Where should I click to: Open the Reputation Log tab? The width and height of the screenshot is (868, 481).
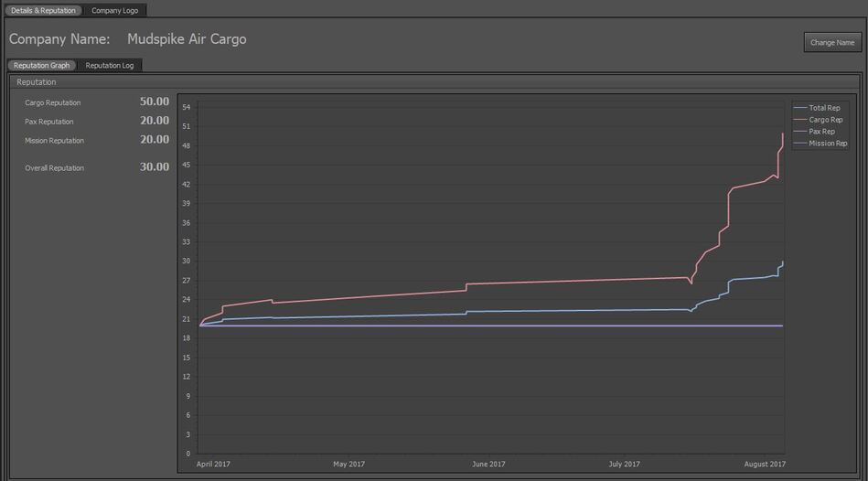point(109,66)
